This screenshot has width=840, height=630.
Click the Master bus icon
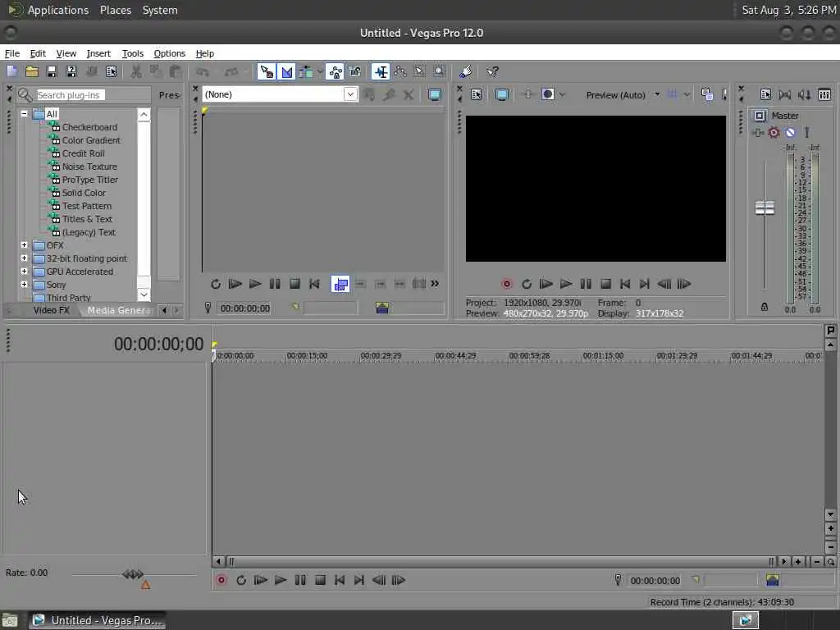760,116
